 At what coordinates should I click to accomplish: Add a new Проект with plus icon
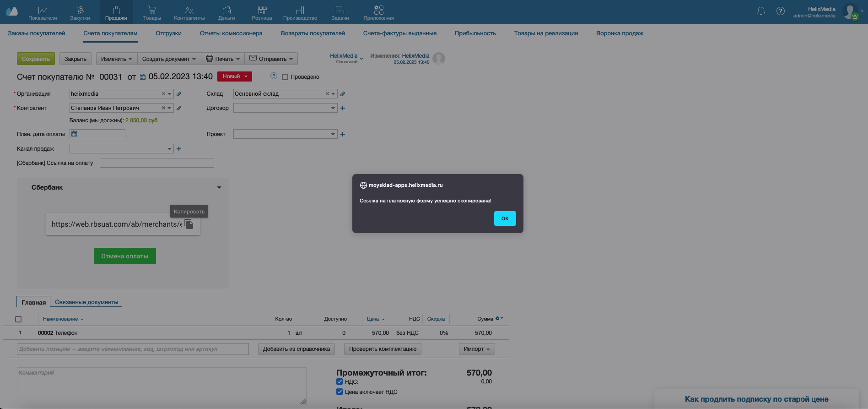coord(343,134)
